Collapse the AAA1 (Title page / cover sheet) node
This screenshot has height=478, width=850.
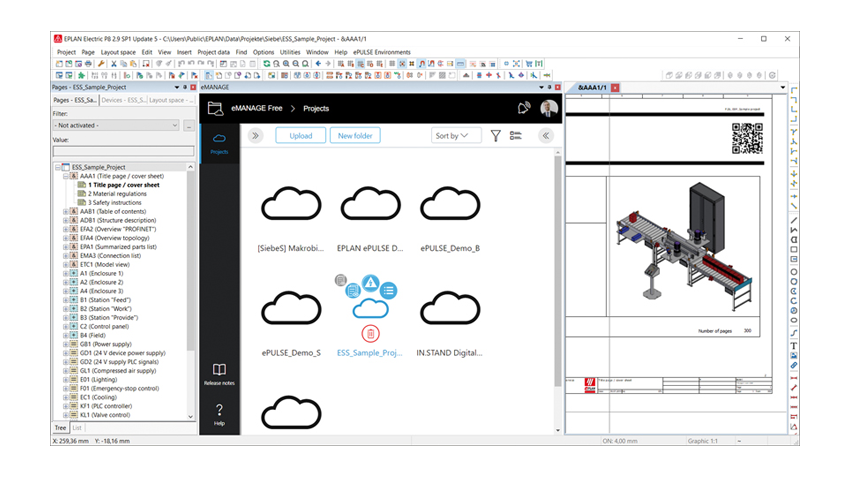[x=66, y=176]
